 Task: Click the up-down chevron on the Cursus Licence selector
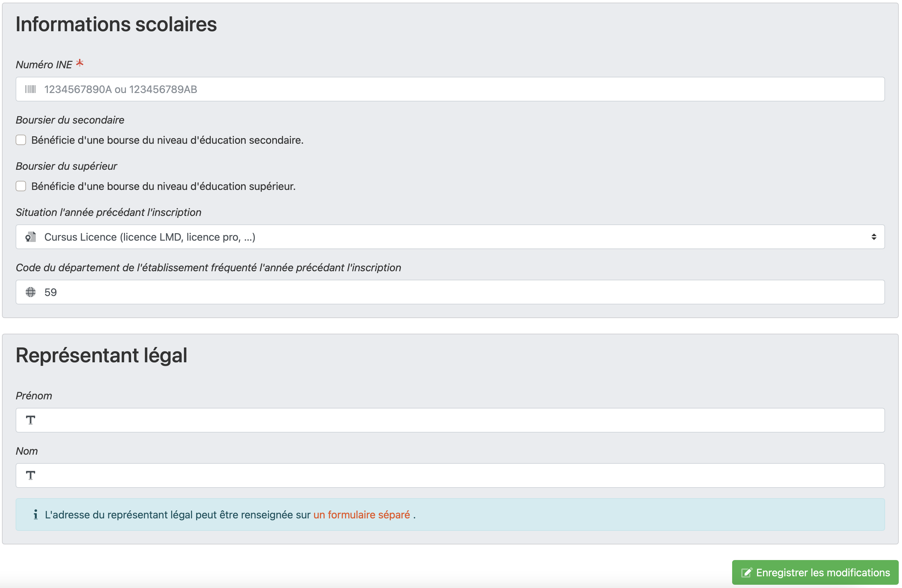click(x=874, y=237)
